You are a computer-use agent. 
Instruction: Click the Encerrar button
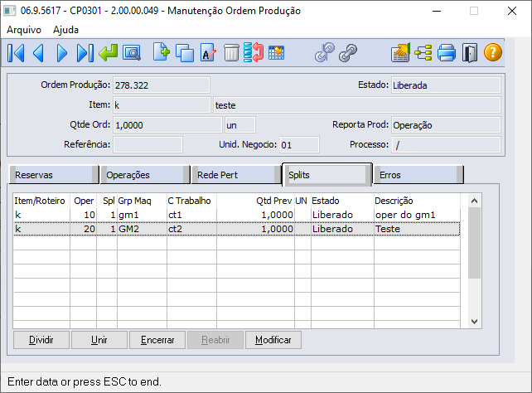[x=157, y=340]
